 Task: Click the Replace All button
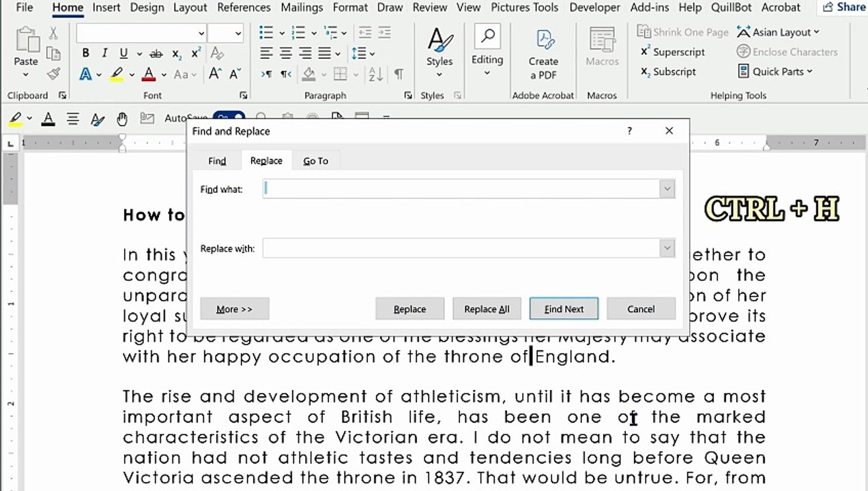point(487,309)
